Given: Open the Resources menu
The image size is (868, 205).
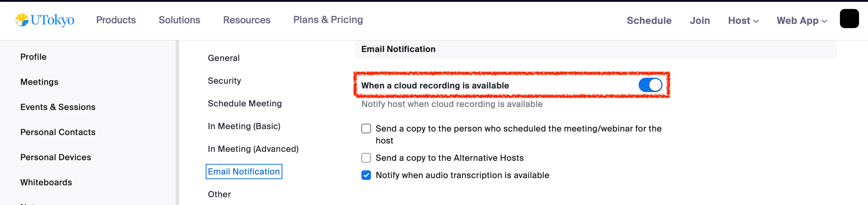Looking at the screenshot, I should pyautogui.click(x=247, y=20).
